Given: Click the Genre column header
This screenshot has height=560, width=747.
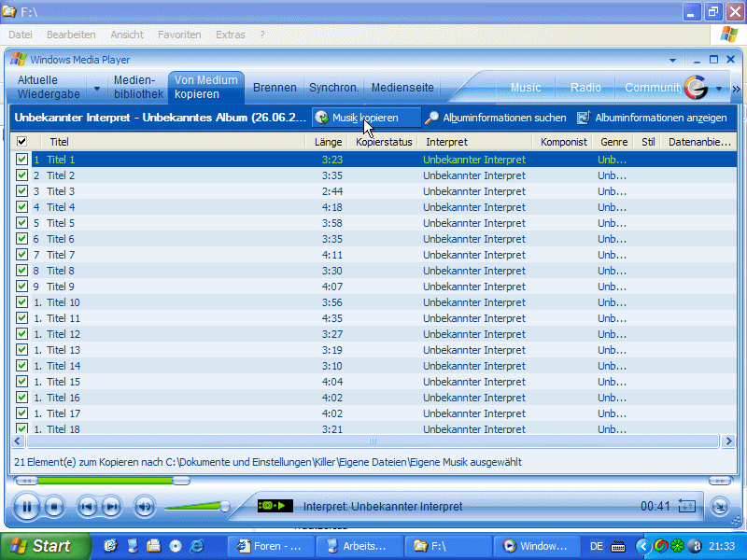Looking at the screenshot, I should pyautogui.click(x=613, y=142).
